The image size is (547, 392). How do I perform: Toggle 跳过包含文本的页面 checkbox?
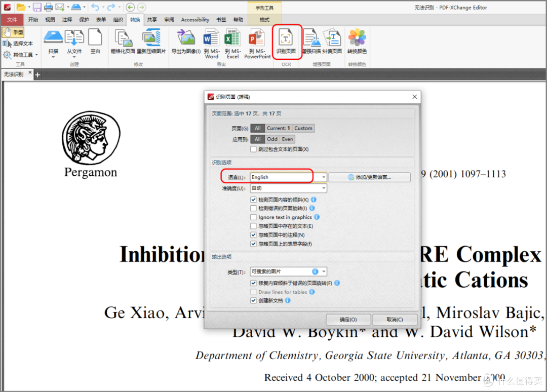pyautogui.click(x=254, y=149)
